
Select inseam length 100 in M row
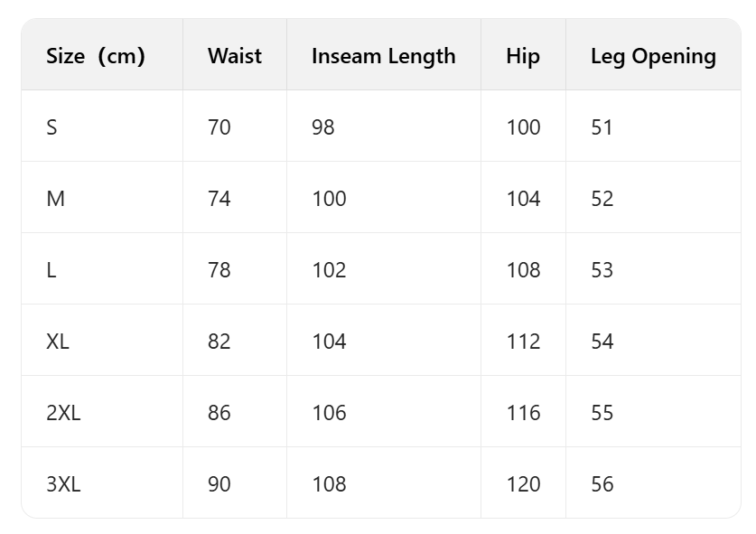(329, 199)
